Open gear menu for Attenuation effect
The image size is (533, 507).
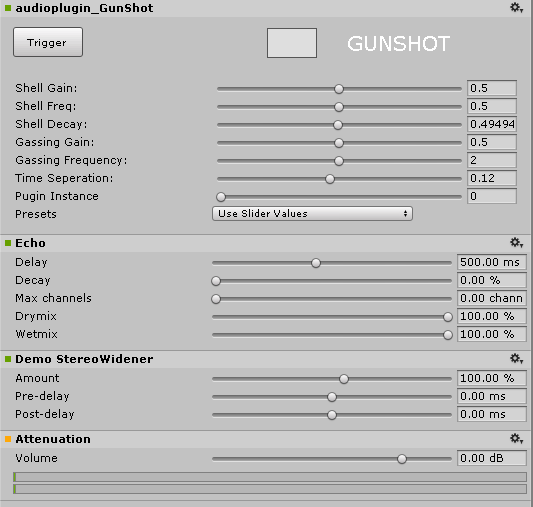[516, 439]
